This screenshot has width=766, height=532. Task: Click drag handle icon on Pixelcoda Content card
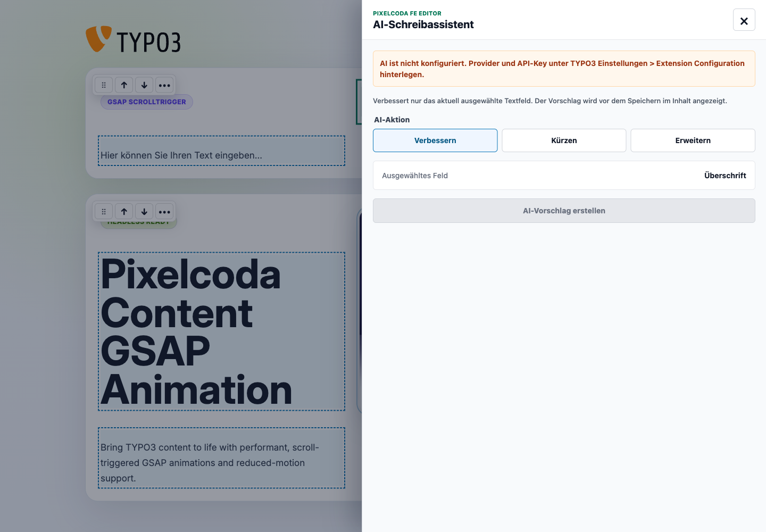pyautogui.click(x=104, y=212)
